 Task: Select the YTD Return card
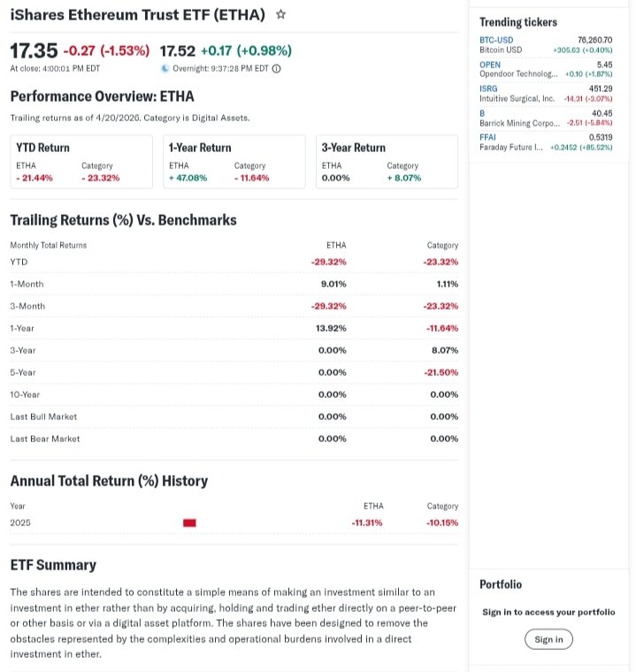[81, 162]
